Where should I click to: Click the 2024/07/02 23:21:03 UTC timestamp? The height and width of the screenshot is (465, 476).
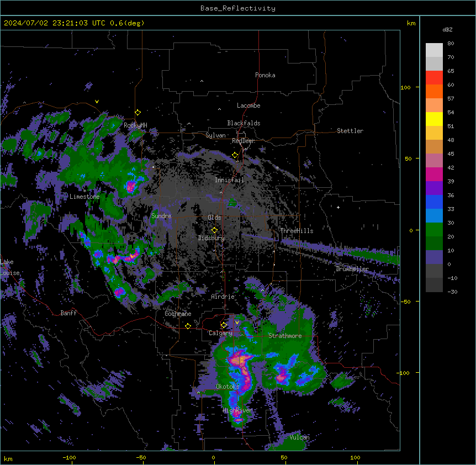[x=55, y=23]
